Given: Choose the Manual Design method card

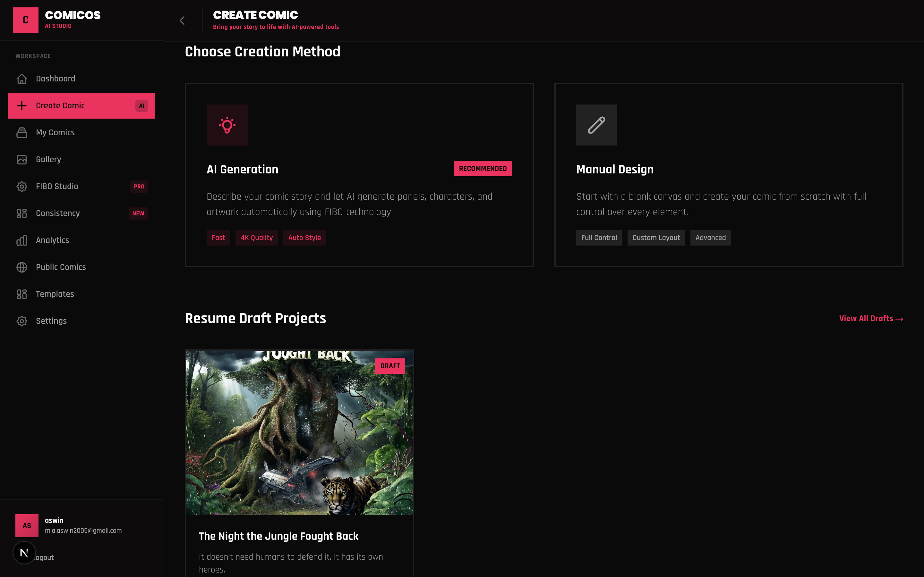Looking at the screenshot, I should coord(728,180).
